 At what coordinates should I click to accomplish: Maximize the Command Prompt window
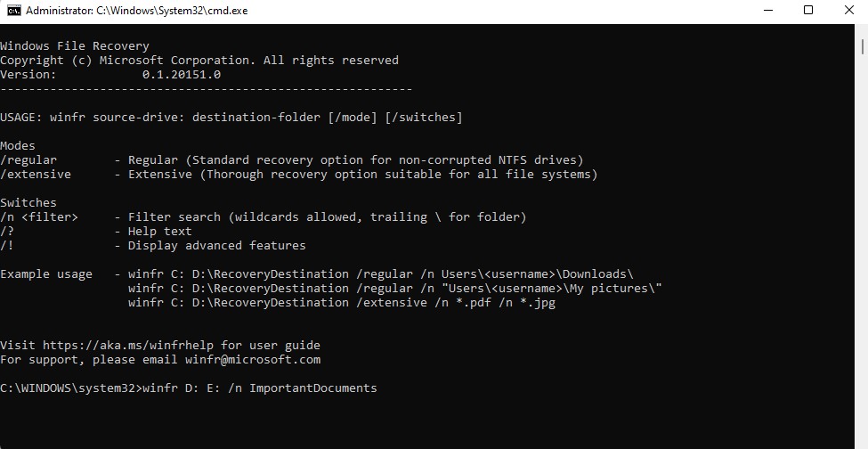(808, 11)
